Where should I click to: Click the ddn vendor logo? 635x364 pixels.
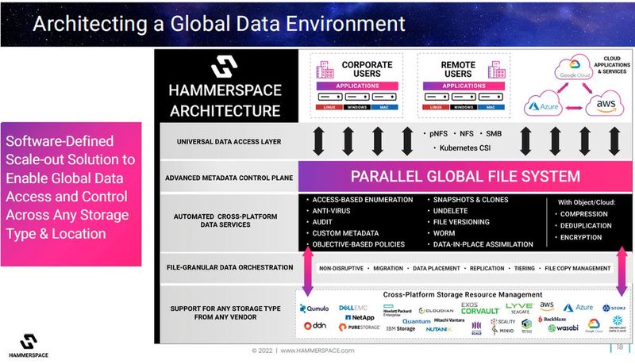click(315, 326)
